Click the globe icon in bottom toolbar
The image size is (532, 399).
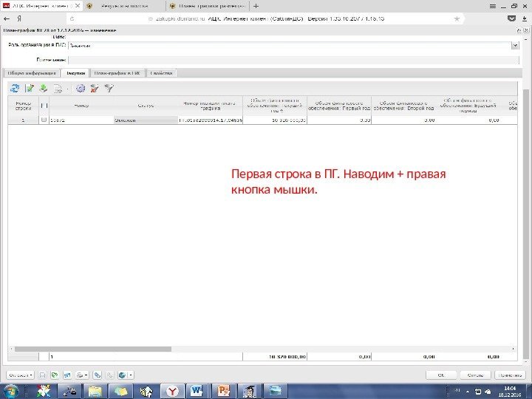tap(122, 375)
